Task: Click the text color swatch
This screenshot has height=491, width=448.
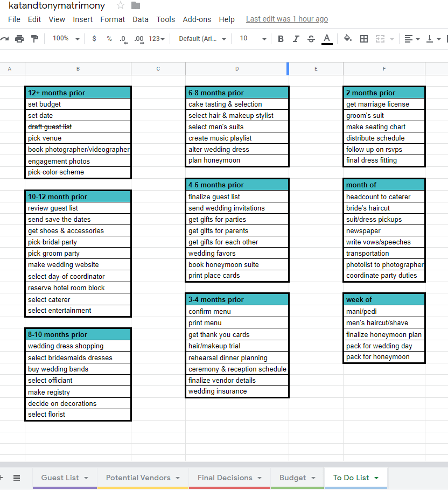Action: click(326, 39)
